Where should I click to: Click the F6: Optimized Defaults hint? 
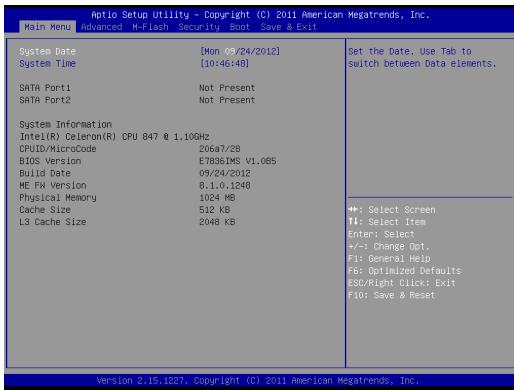point(405,271)
